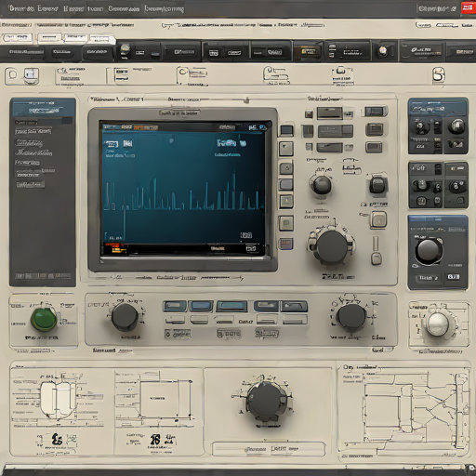Open the dropdown field above the waveform display

pyautogui.click(x=179, y=112)
